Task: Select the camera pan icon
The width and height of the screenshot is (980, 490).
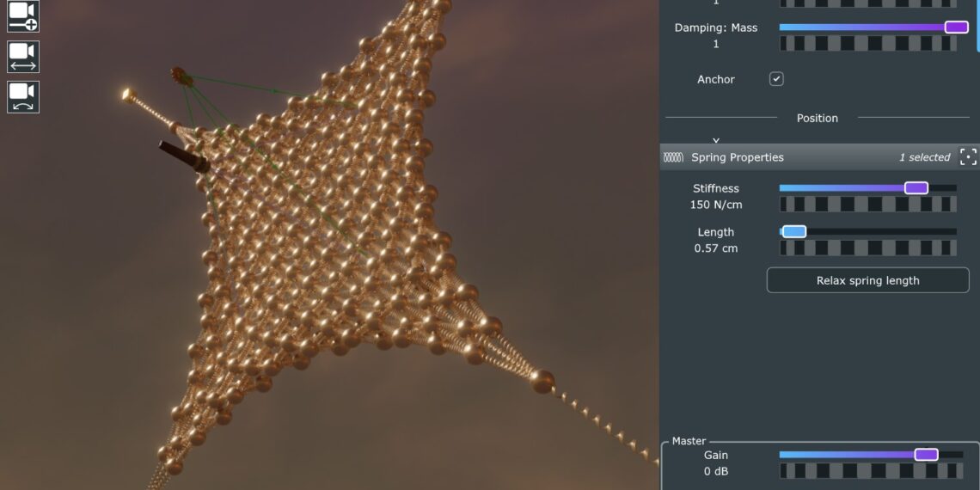Action: [23, 57]
